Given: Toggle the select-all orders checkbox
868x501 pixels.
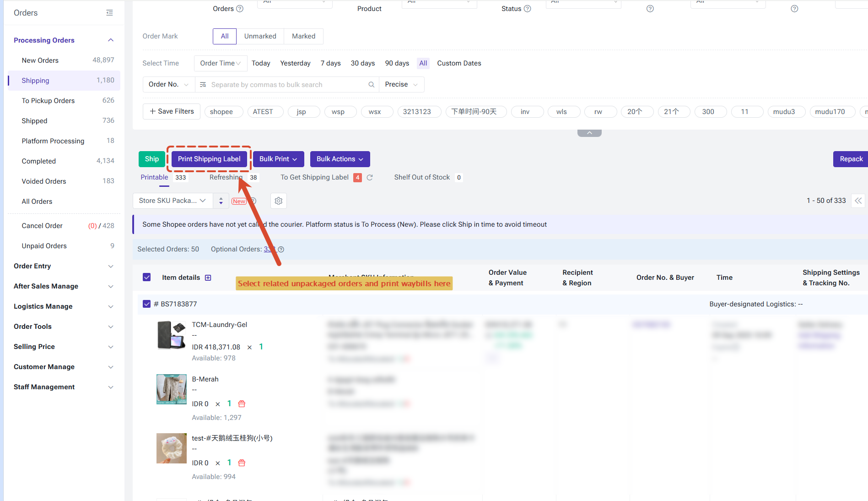Looking at the screenshot, I should (x=147, y=277).
